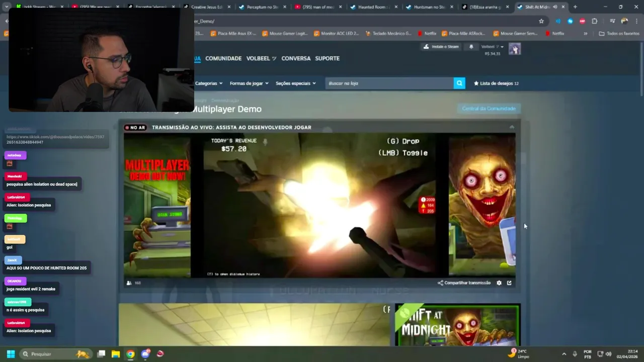Click the Chrome icon in the taskbar

(130, 354)
